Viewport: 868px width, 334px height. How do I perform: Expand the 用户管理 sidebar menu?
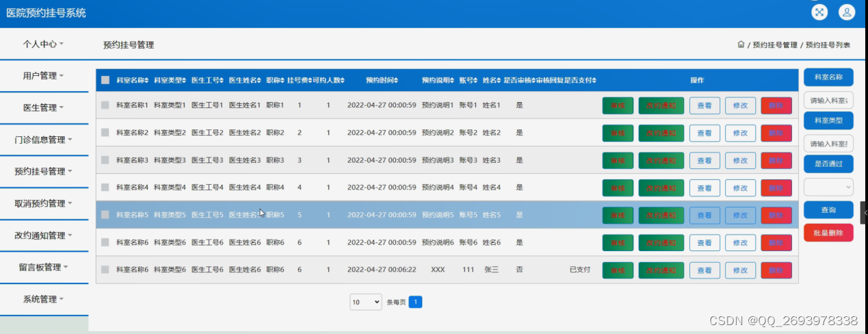44,76
